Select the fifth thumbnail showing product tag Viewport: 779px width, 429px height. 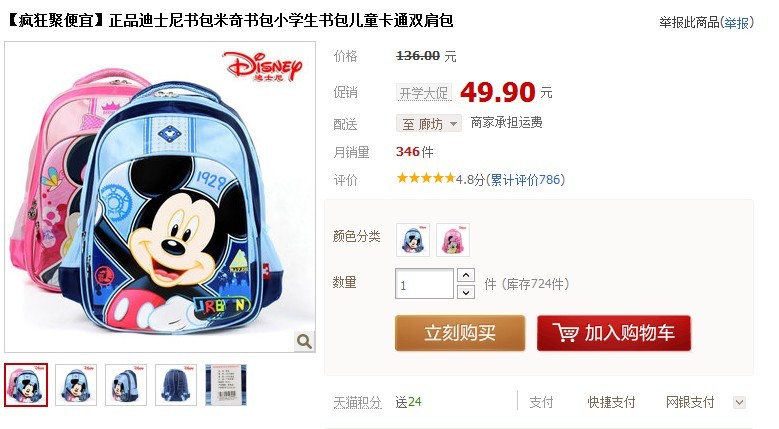tap(226, 385)
